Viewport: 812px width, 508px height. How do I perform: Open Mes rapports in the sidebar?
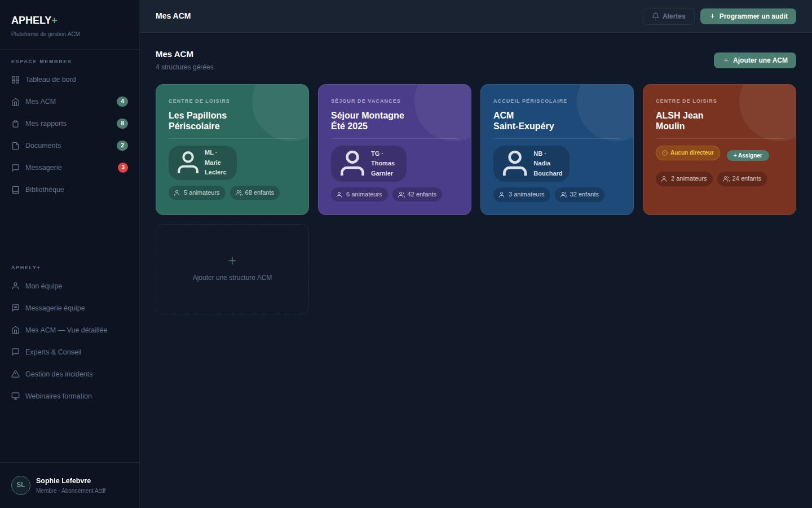tap(46, 124)
